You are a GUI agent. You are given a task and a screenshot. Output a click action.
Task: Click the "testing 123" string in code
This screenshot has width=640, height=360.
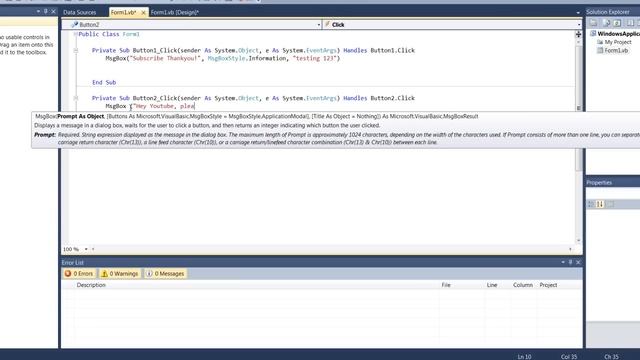tap(314, 58)
